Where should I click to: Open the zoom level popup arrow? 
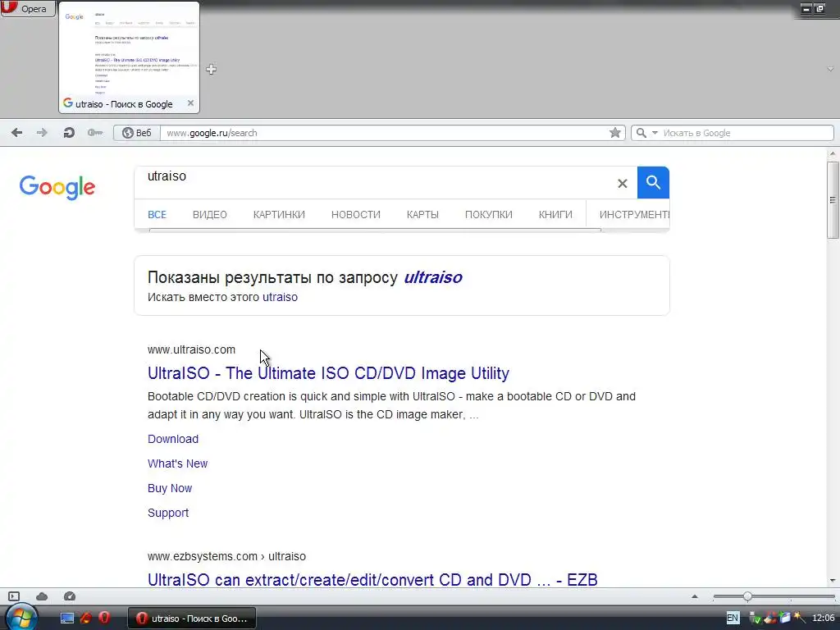[695, 596]
